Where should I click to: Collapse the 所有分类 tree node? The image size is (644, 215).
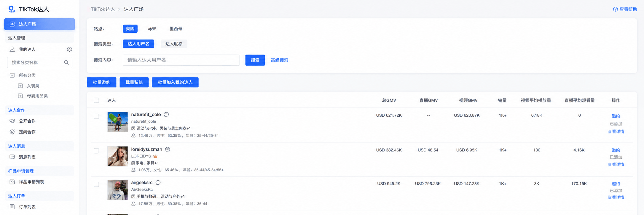(12, 75)
